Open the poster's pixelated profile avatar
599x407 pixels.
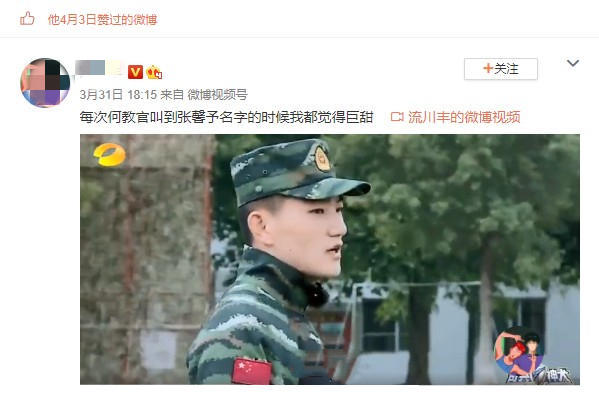coord(45,83)
